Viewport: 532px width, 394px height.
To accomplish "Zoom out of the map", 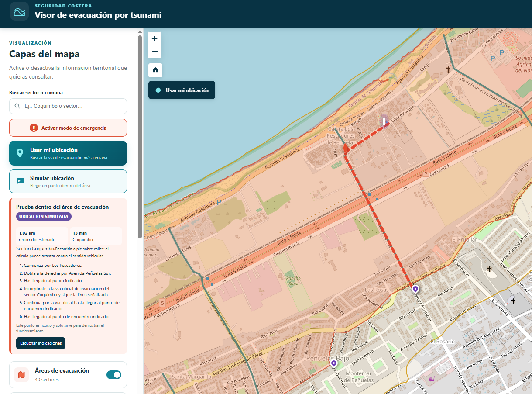I will coord(154,52).
